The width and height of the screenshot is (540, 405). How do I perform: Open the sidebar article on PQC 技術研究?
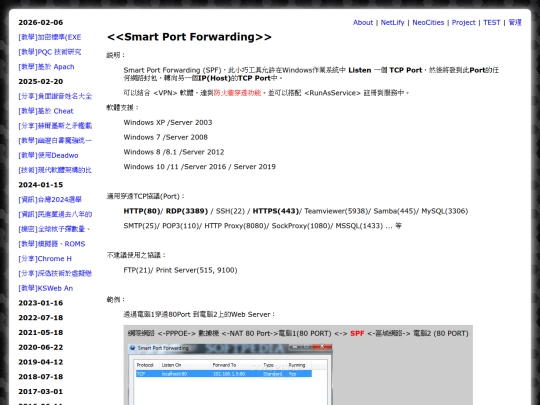(50, 52)
